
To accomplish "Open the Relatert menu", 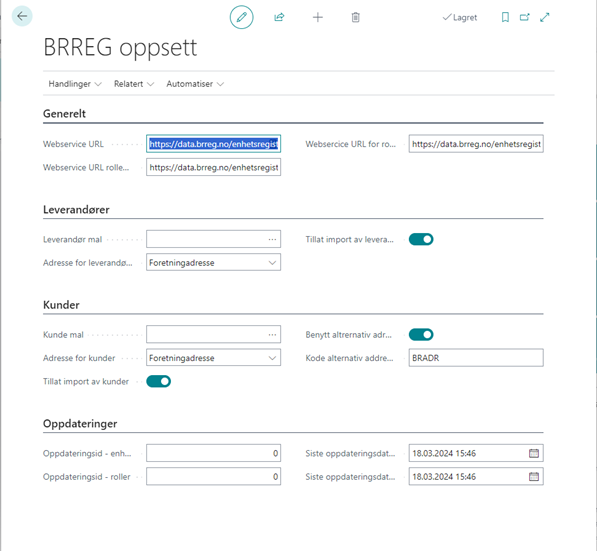I will point(134,84).
